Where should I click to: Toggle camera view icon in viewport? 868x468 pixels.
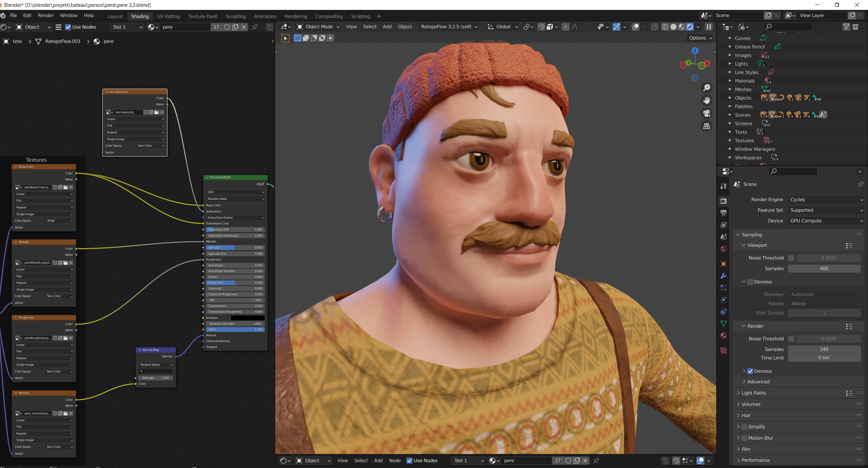pyautogui.click(x=707, y=113)
